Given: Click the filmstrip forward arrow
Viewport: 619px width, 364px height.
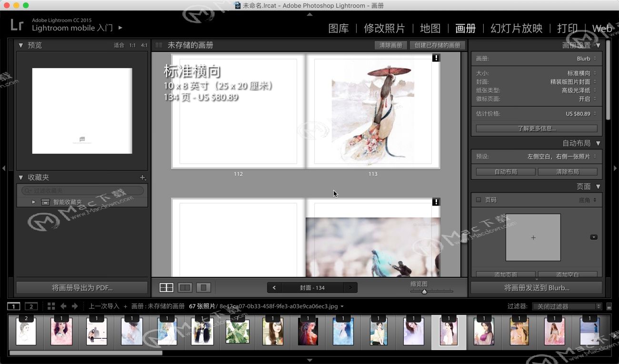Looking at the screenshot, I should point(74,306).
